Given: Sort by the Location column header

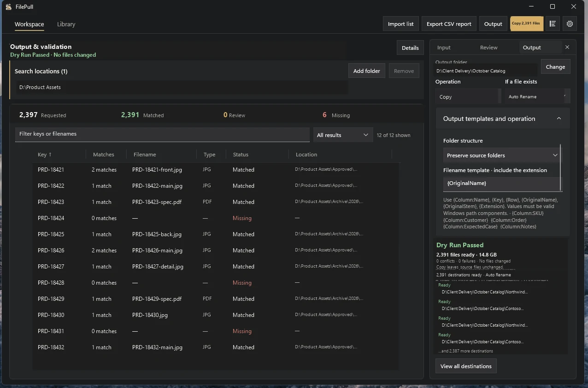Looking at the screenshot, I should [x=306, y=155].
